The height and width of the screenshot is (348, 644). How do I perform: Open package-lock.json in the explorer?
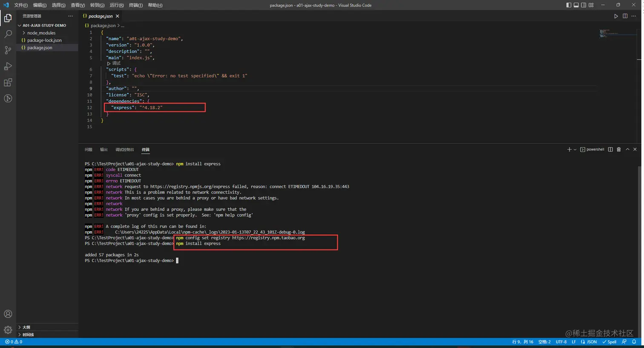coord(47,40)
